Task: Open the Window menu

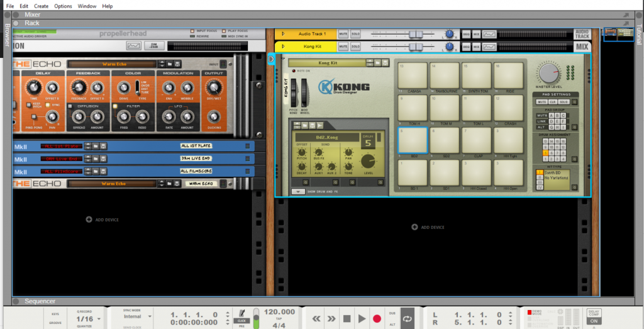Action: [x=87, y=6]
